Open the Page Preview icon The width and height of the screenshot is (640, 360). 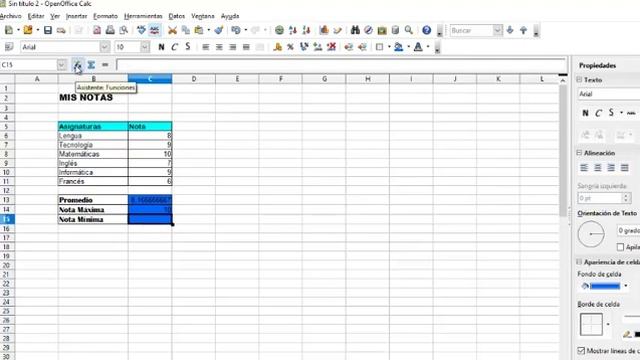123,30
